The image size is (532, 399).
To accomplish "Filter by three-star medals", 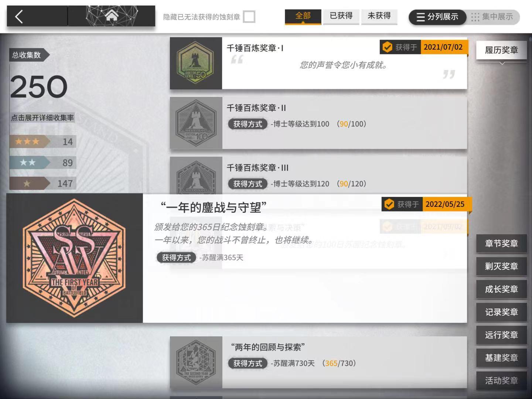I will pyautogui.click(x=43, y=141).
